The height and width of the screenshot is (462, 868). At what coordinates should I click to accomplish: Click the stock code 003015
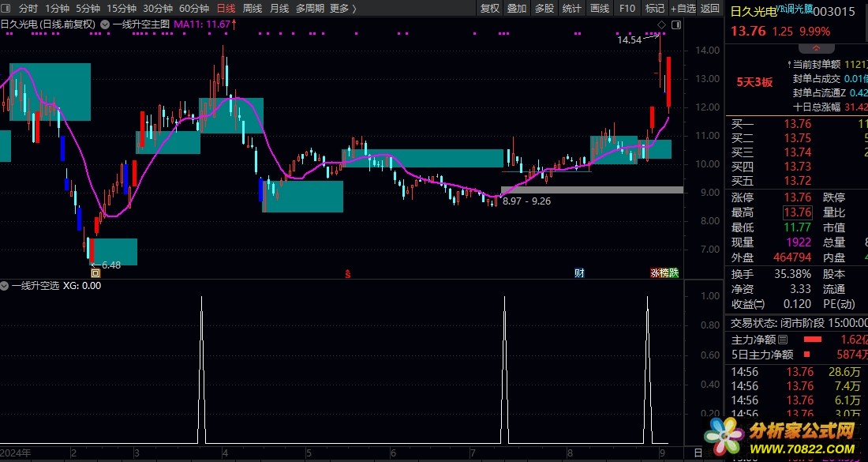point(835,12)
